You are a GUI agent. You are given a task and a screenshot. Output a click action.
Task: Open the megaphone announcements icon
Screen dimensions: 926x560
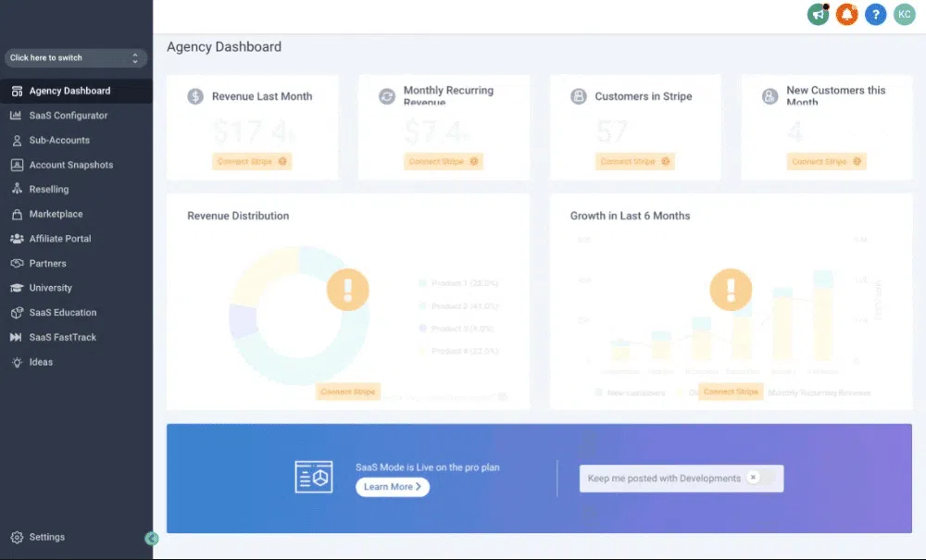pos(818,14)
